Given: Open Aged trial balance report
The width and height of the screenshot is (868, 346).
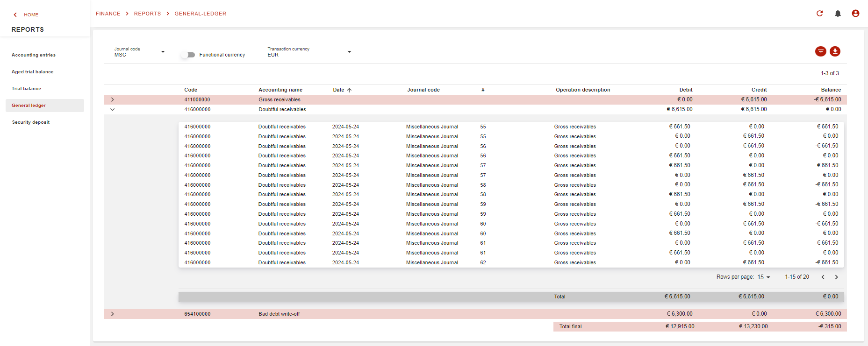Looking at the screenshot, I should (32, 72).
